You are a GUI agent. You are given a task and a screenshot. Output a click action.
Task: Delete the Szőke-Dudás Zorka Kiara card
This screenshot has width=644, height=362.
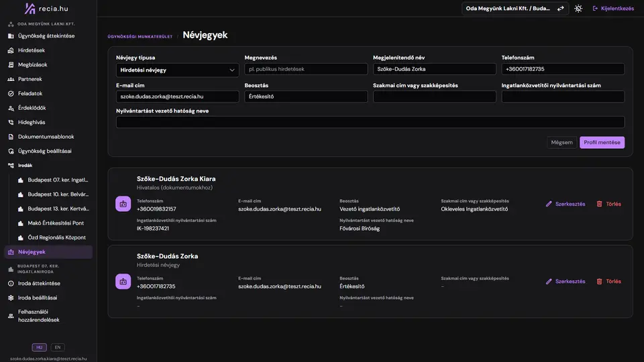[x=608, y=204]
